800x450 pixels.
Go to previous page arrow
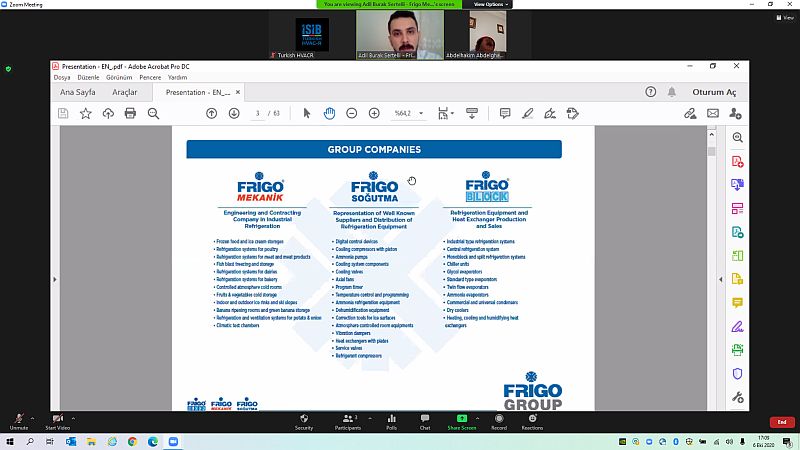click(211, 113)
